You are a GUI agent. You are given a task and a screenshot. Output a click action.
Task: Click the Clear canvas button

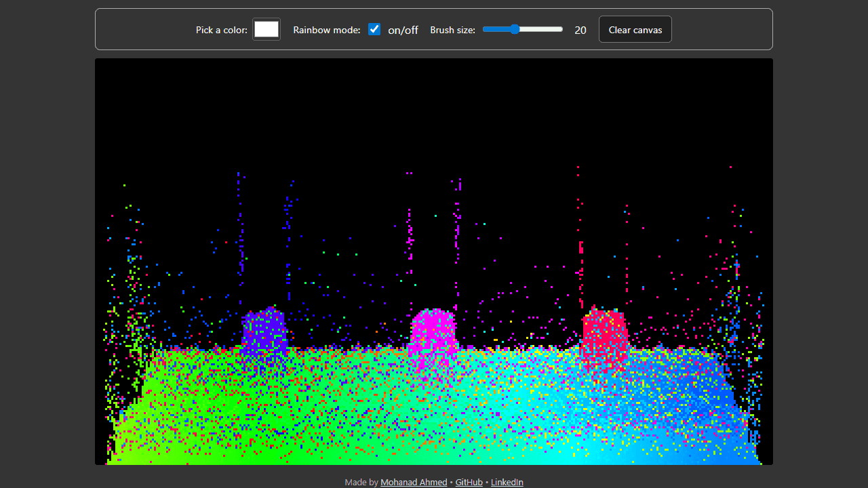coord(635,29)
